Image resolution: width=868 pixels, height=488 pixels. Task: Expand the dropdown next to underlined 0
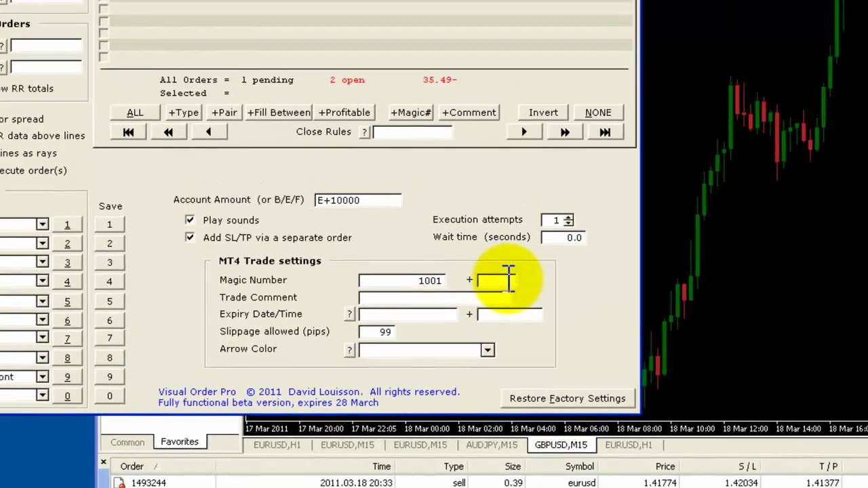[x=42, y=396]
